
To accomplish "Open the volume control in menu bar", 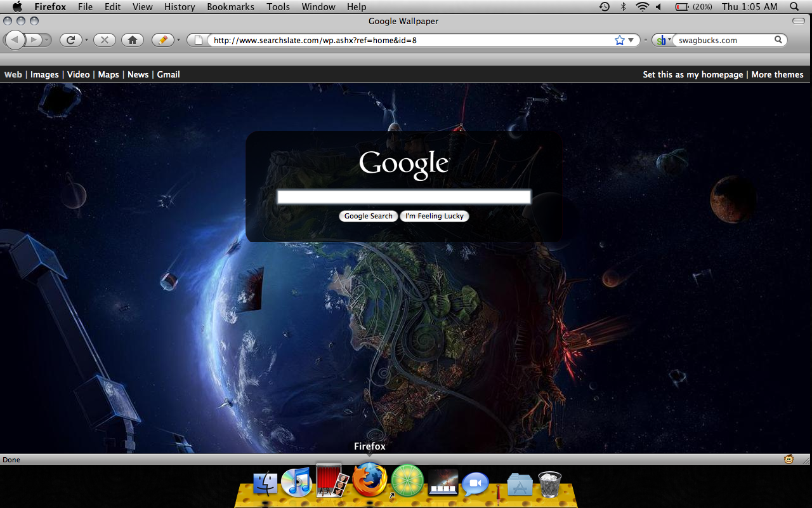I will (x=658, y=7).
